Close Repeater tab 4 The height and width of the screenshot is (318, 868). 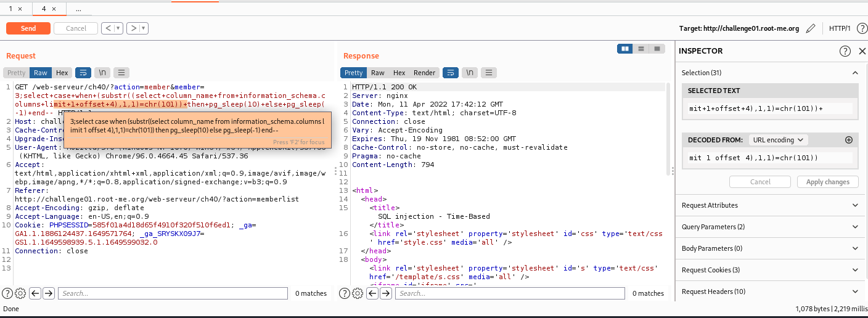tap(54, 9)
